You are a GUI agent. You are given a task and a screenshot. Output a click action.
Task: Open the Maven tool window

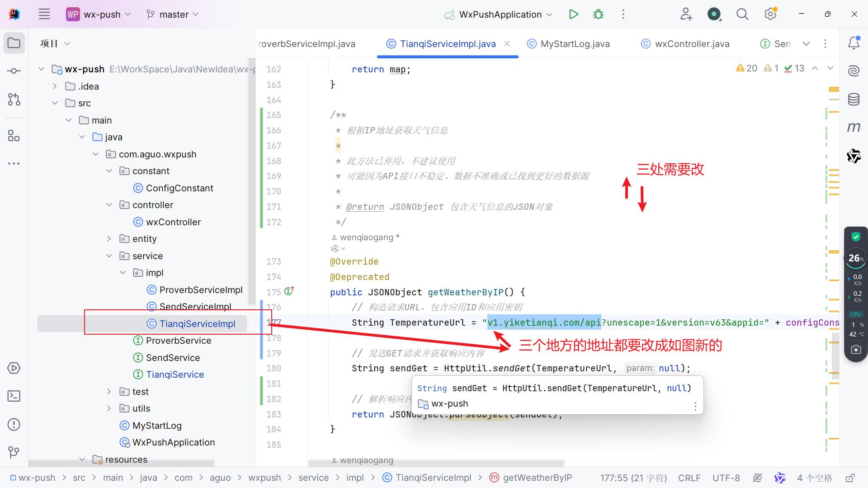(854, 128)
